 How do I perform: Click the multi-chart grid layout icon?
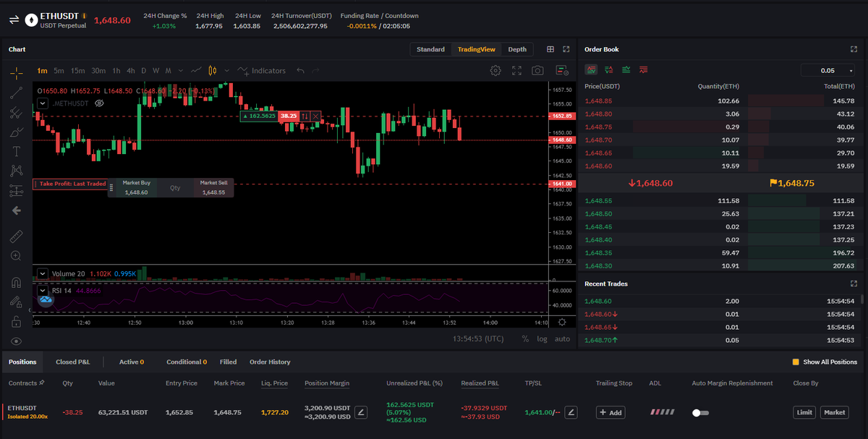pyautogui.click(x=550, y=49)
